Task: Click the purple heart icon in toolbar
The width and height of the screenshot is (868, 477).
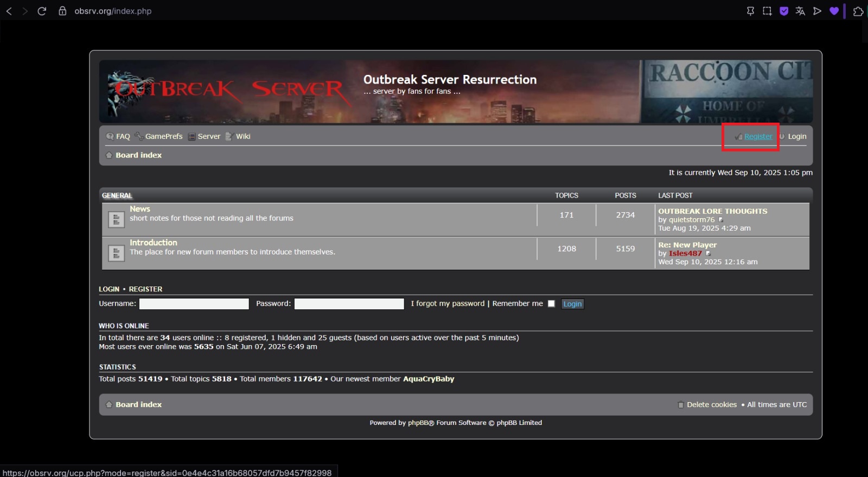Action: (x=834, y=11)
